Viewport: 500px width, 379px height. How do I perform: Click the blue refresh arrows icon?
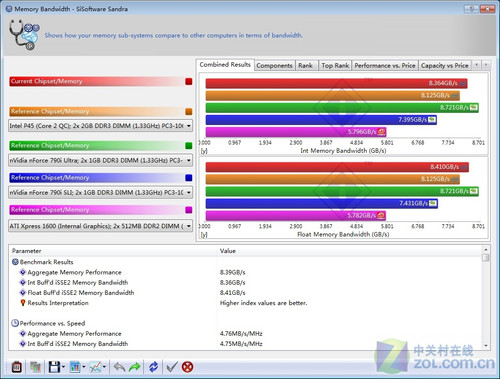pos(153,367)
